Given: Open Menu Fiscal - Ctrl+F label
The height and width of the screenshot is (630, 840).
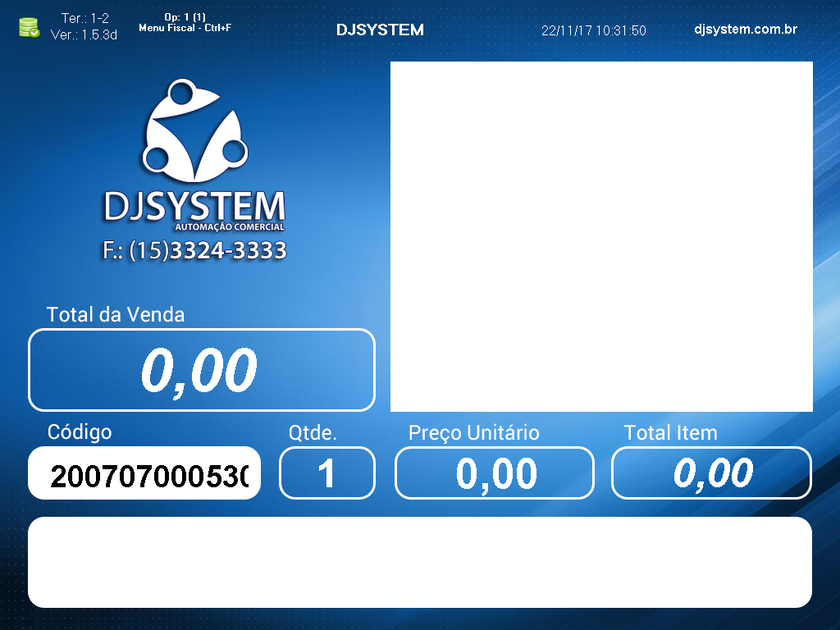Looking at the screenshot, I should 185,28.
